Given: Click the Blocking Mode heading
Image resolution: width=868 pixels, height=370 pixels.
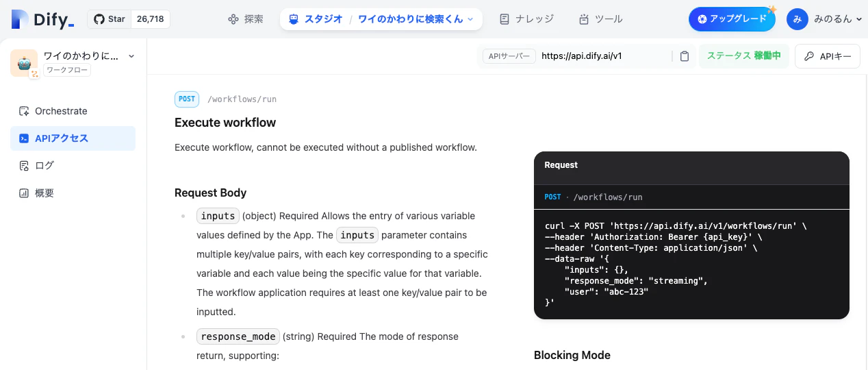Looking at the screenshot, I should click(x=572, y=355).
